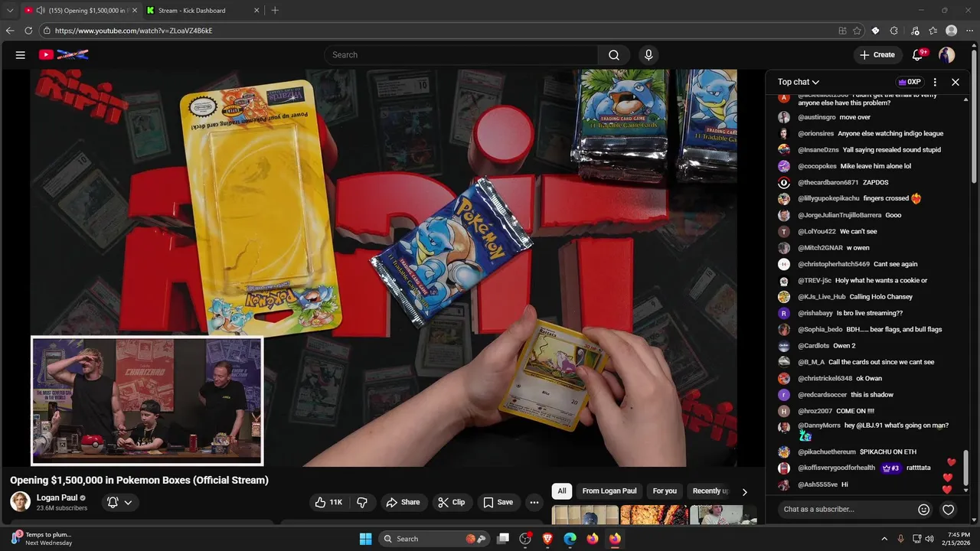This screenshot has height=551, width=980.
Task: Open browser media control music icon
Action: [915, 31]
